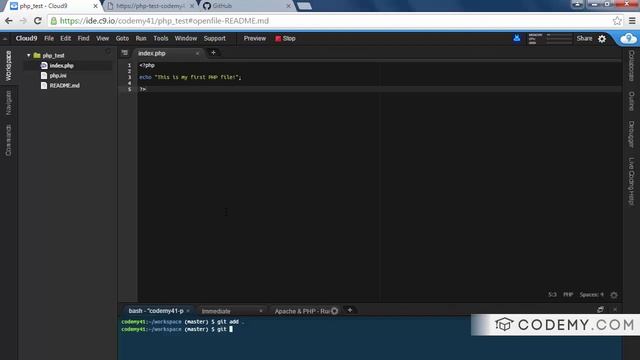Click the Apache tab running indicator icon
Screen dimensions: 640x360
coord(335,311)
